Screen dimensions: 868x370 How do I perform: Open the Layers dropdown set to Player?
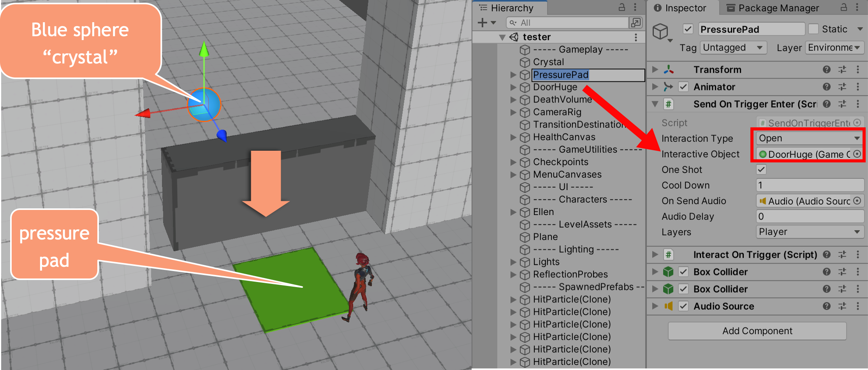pos(810,232)
